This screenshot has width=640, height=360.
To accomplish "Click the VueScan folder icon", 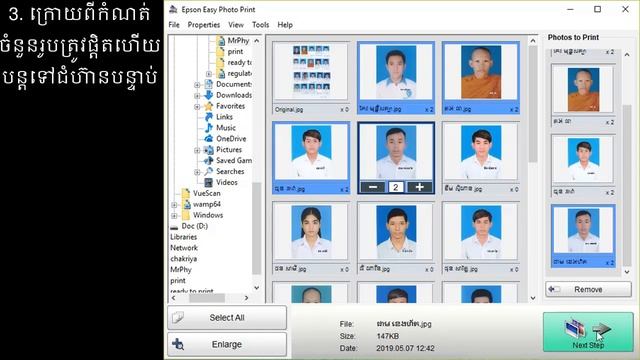I will point(186,193).
